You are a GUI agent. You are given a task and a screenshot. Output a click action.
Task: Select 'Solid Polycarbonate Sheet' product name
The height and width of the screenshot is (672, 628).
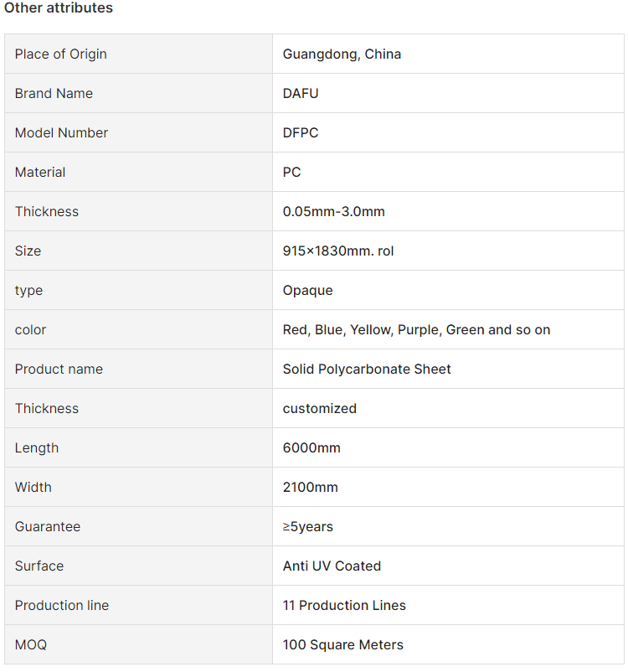coord(367,370)
